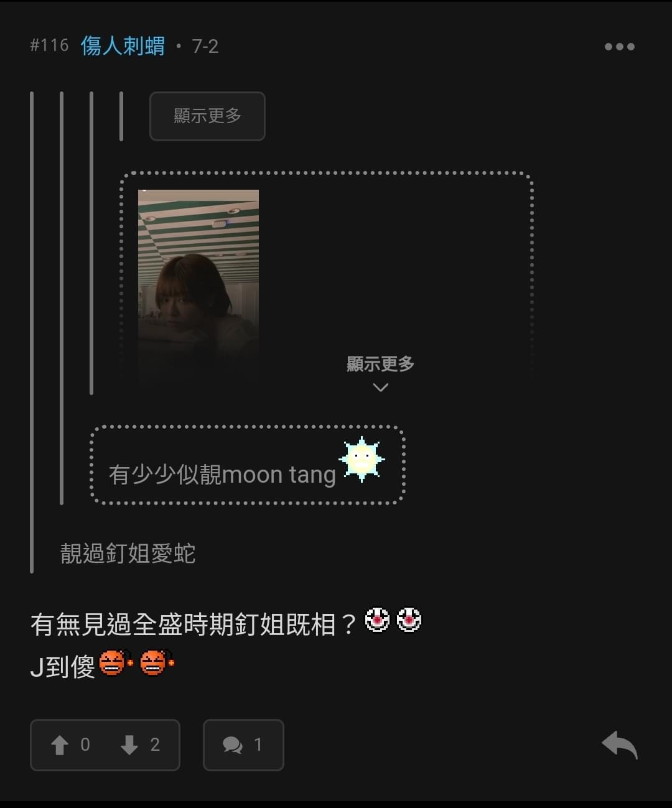672x808 pixels.
Task: Click the first clown face emoji
Action: pos(377,620)
